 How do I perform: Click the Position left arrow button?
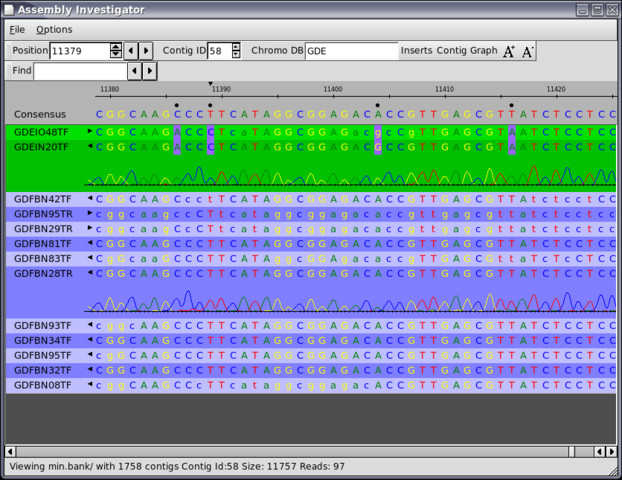(x=131, y=51)
